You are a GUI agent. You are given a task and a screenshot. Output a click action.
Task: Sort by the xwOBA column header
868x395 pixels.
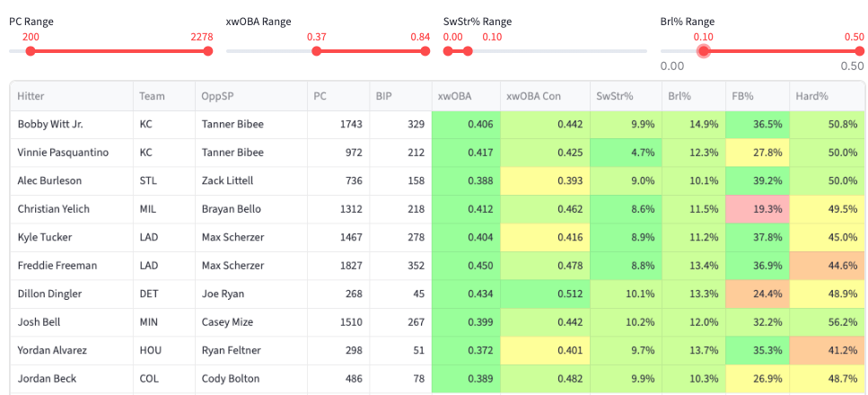(x=466, y=96)
